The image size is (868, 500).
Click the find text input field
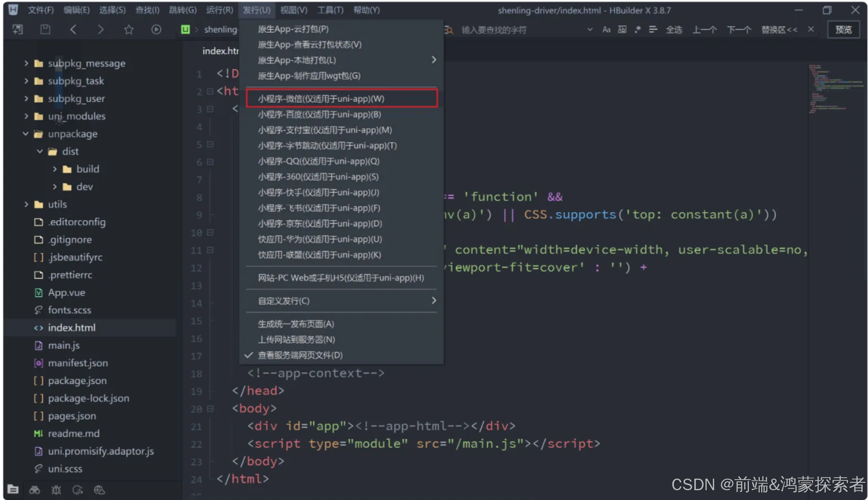[x=520, y=30]
